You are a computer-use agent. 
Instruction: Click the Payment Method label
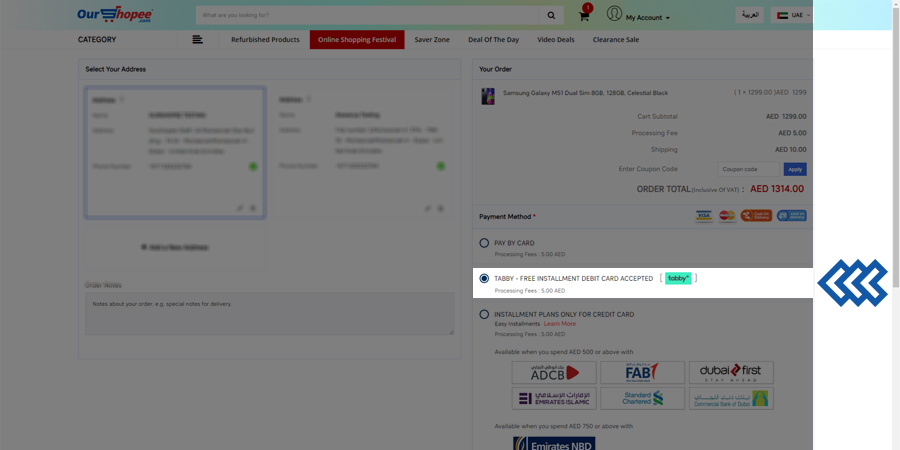[x=505, y=216]
